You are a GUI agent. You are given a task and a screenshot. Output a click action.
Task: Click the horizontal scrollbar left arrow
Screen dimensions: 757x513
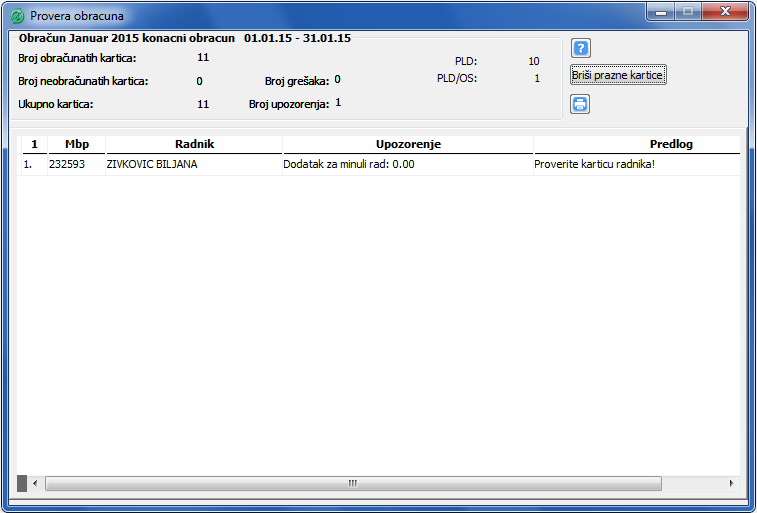click(35, 483)
